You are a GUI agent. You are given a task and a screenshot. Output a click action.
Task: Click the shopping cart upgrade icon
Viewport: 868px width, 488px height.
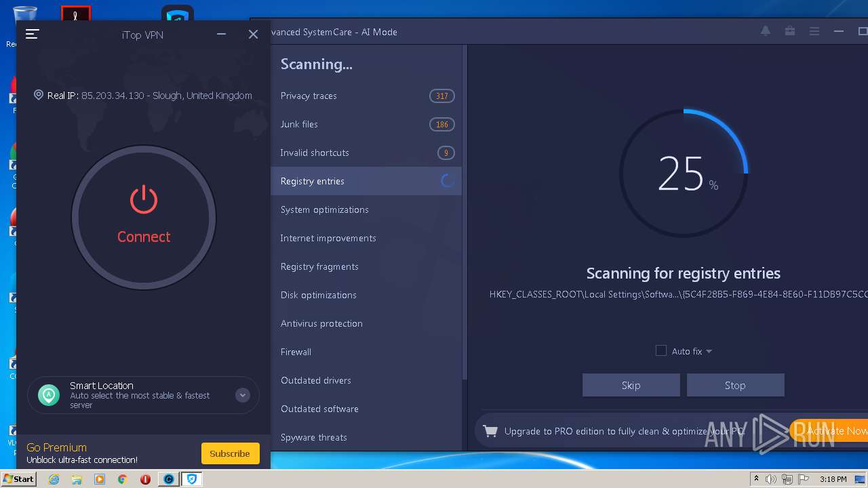coord(490,431)
